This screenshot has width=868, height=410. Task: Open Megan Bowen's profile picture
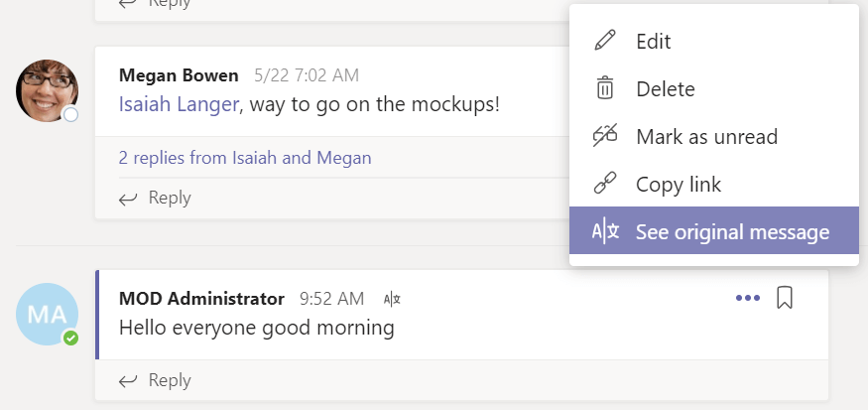pos(46,90)
